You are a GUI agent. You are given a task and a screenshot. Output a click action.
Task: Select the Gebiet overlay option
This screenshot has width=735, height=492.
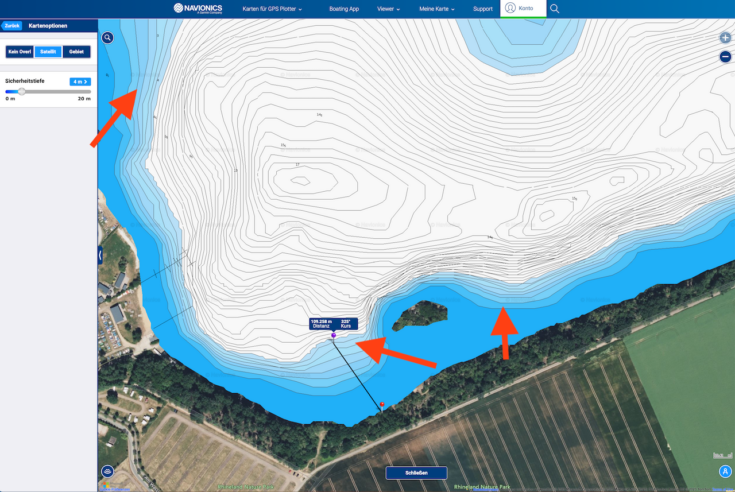[76, 52]
